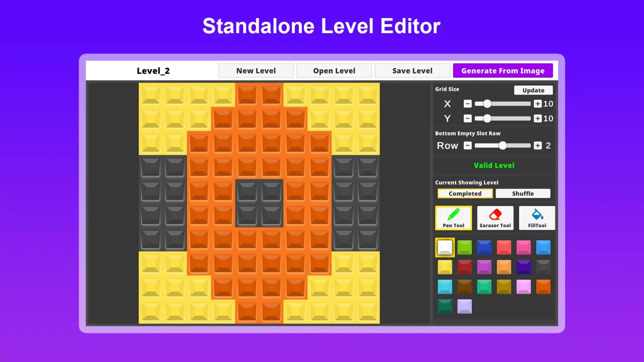Increase the X grid size with plus
This screenshot has width=644, height=362.
[x=537, y=104]
